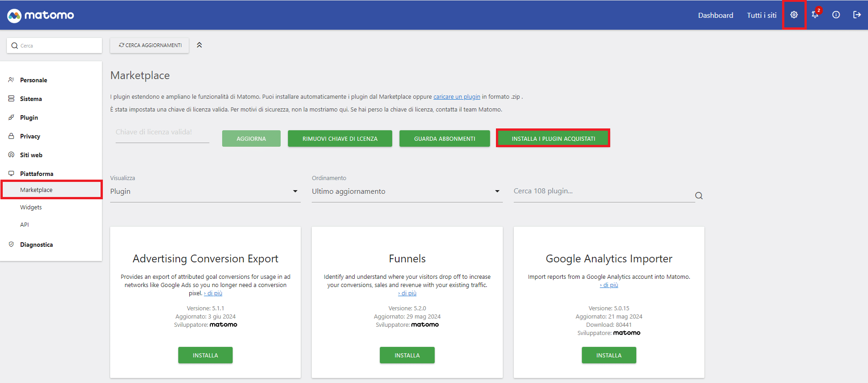Image resolution: width=868 pixels, height=383 pixels.
Task: Click the Diagnostica shield icon
Action: point(11,245)
